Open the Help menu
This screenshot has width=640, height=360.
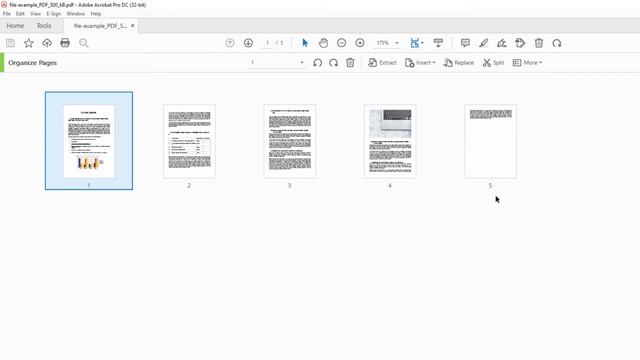[96, 13]
